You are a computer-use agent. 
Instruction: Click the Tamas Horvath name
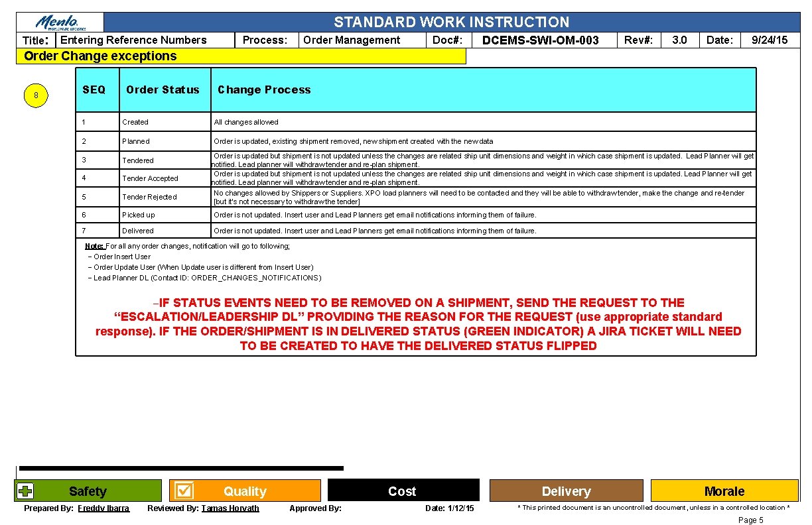coord(230,508)
